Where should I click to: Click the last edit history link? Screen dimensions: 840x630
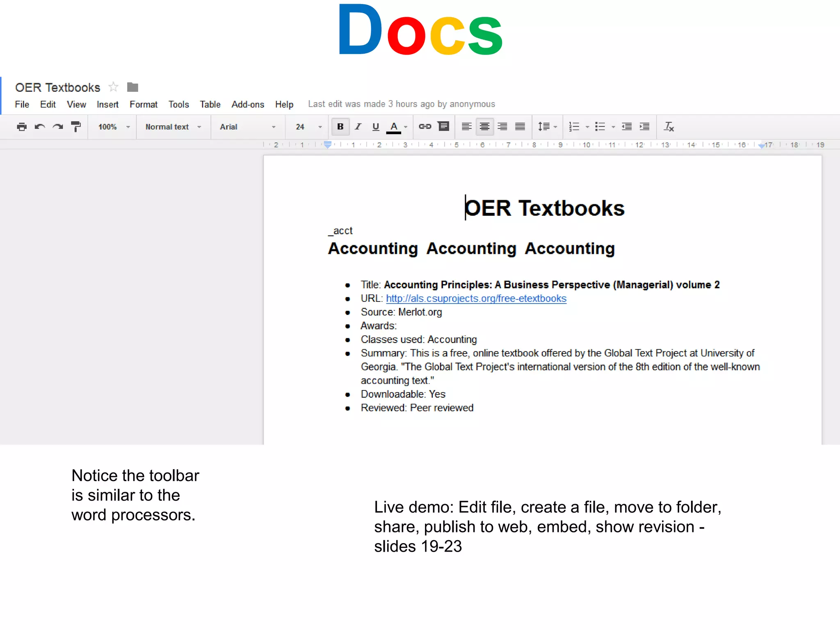402,104
